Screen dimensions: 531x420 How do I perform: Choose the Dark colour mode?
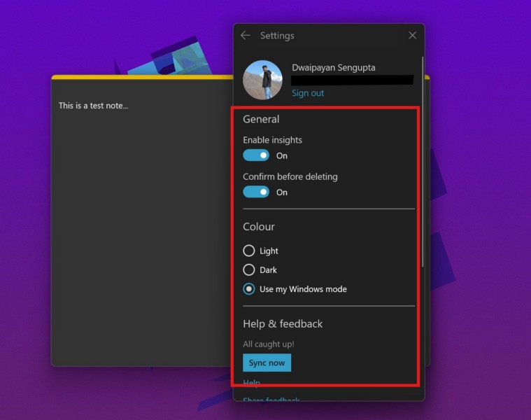[x=249, y=269]
